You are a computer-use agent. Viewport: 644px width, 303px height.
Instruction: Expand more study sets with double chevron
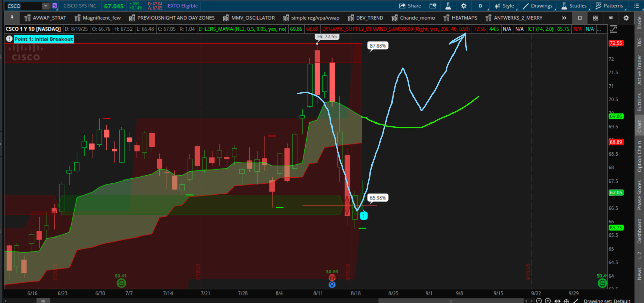564,18
